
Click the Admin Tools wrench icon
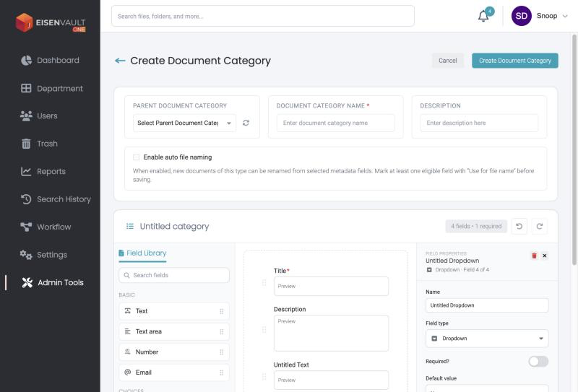click(27, 282)
